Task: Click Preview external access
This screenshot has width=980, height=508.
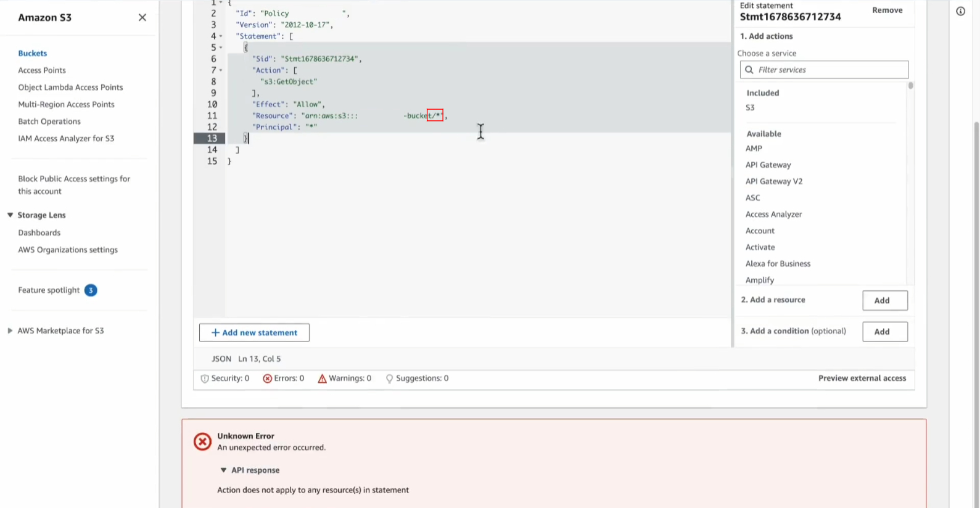Action: pyautogui.click(x=862, y=379)
